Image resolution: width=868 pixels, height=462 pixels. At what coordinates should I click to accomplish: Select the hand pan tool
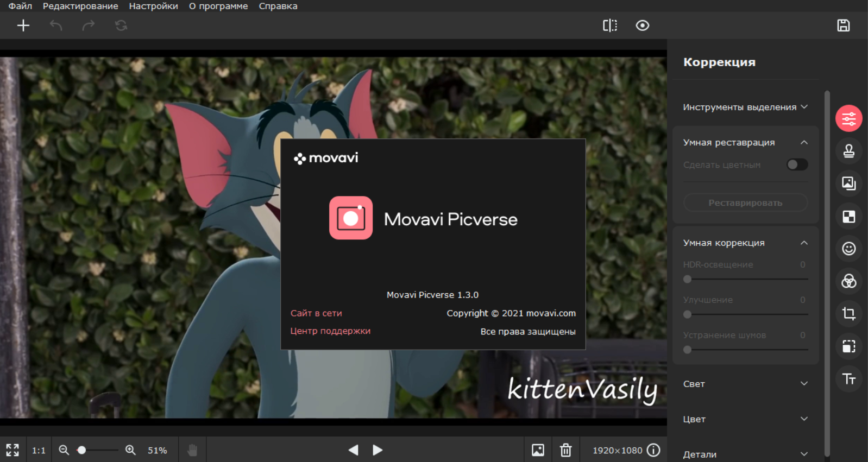(192, 450)
